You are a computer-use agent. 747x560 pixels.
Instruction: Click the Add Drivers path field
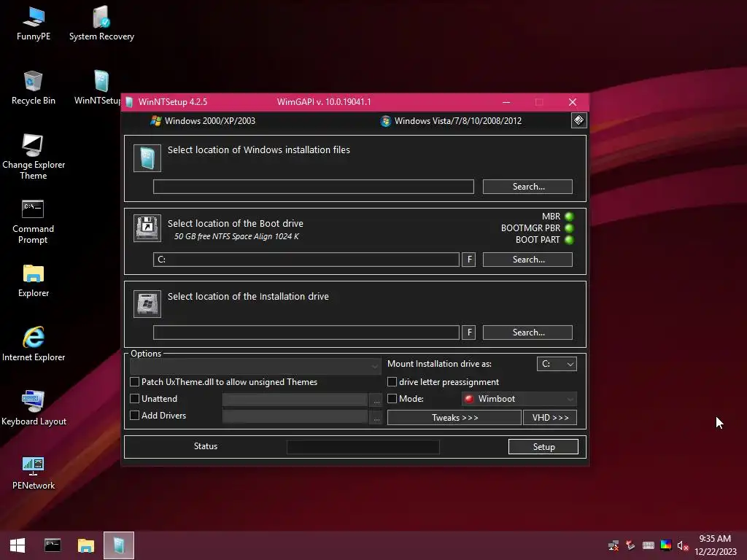coord(295,416)
